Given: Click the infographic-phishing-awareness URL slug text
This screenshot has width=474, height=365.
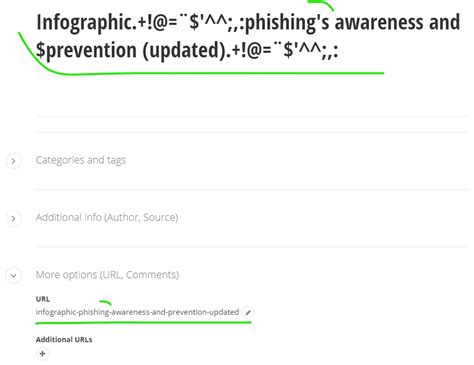Looking at the screenshot, I should coord(137,312).
